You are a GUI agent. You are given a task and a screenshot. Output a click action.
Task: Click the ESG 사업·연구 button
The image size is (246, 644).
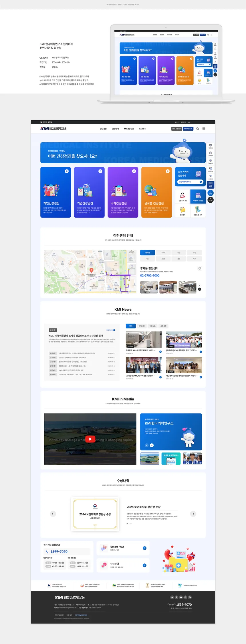(176, 129)
